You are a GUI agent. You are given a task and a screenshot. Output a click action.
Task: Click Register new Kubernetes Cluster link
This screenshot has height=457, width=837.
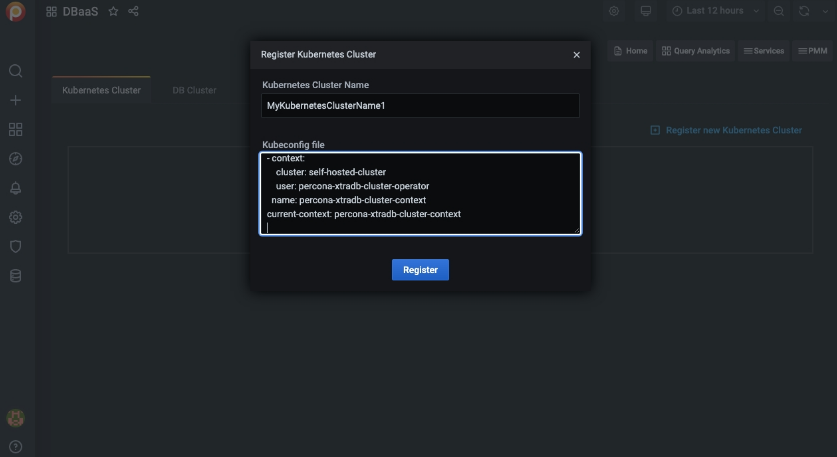[727, 130]
